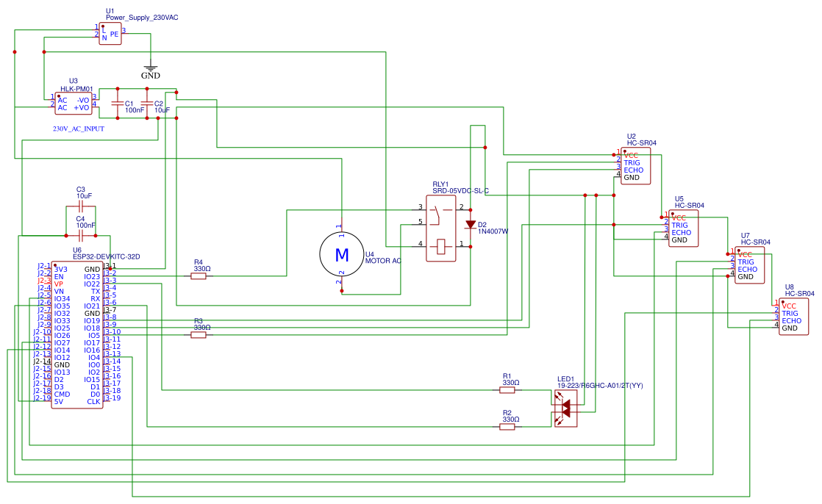Click the 230V_AC_INPUT text label
The width and height of the screenshot is (822, 504).
79,129
